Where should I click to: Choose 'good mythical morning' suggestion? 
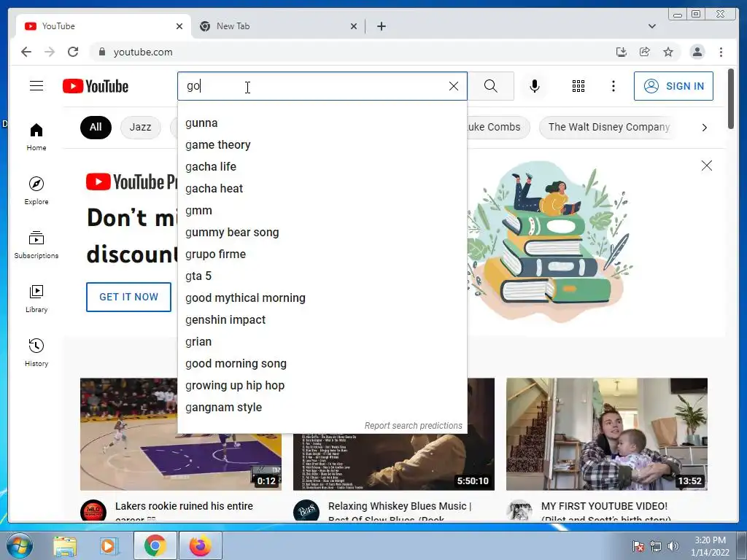pos(322,298)
